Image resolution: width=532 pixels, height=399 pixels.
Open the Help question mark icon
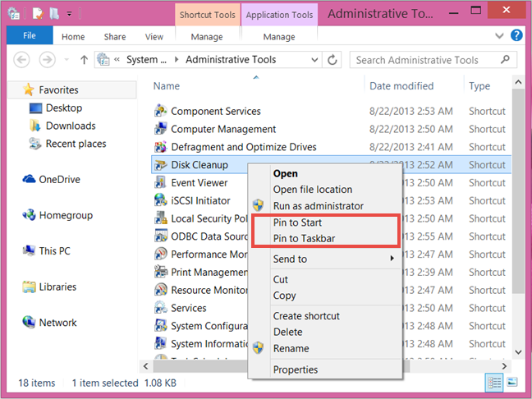[516, 35]
